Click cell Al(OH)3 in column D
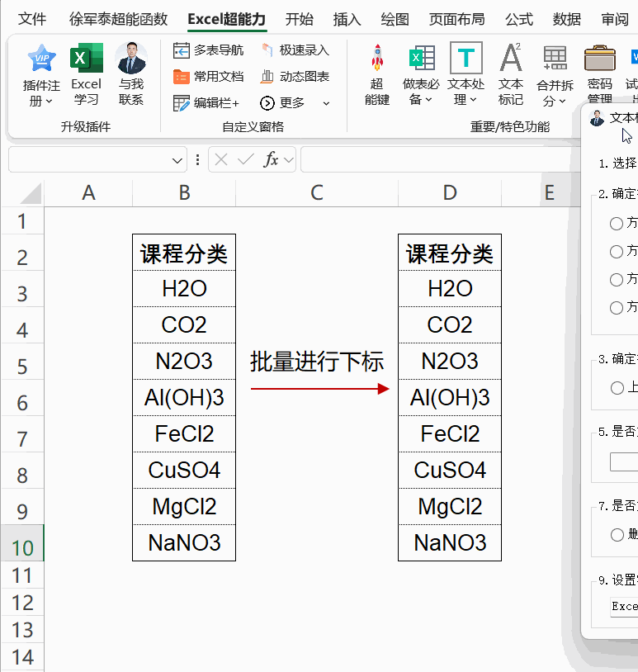Viewport: 638px width, 672px height. coord(450,397)
